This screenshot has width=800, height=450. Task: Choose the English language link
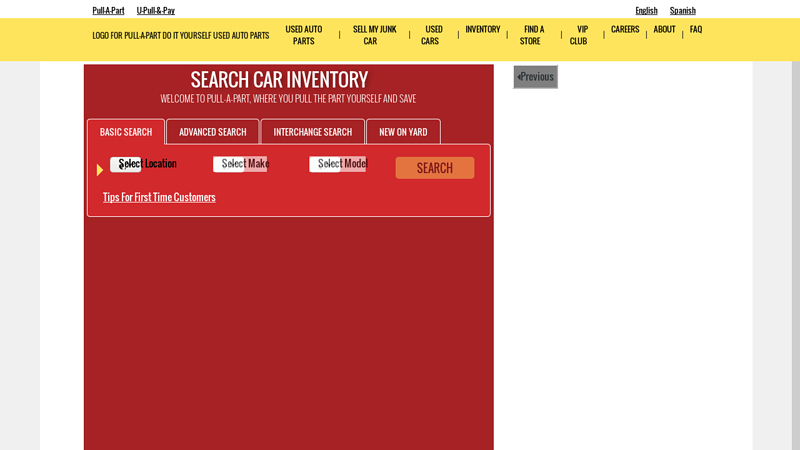point(646,10)
